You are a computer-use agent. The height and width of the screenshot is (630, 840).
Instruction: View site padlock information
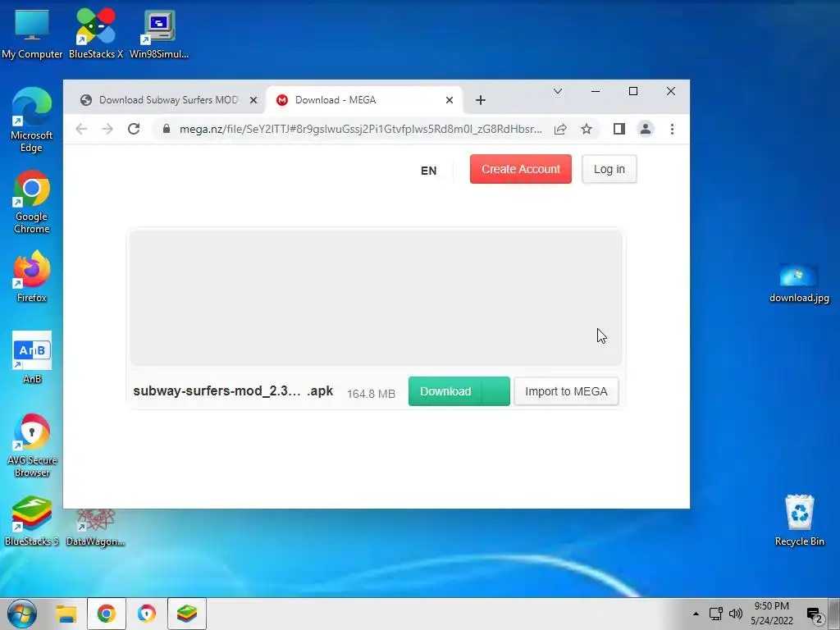tap(167, 129)
